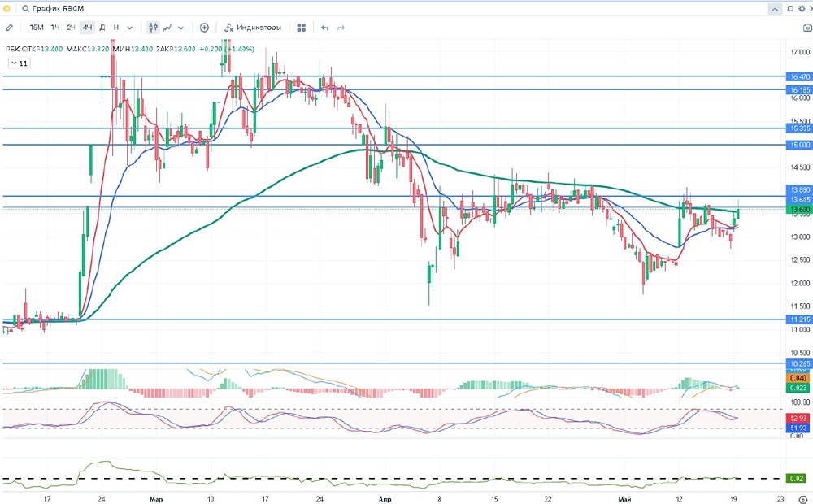Expand more timeframes dropdown
This screenshot has width=813, height=504.
click(x=129, y=28)
